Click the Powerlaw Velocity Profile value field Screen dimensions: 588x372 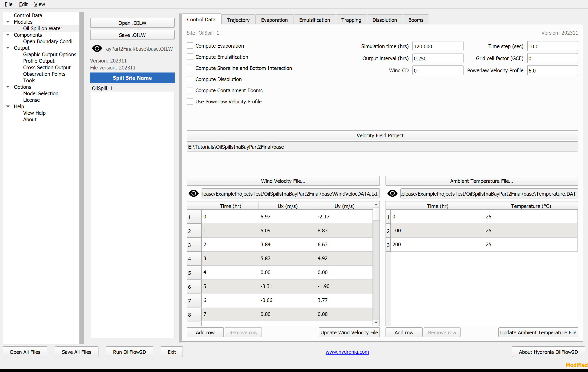click(x=552, y=70)
